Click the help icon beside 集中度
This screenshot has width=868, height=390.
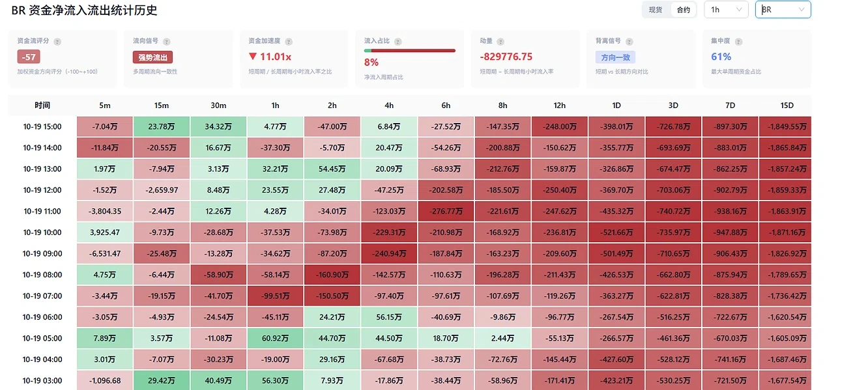pyautogui.click(x=738, y=41)
